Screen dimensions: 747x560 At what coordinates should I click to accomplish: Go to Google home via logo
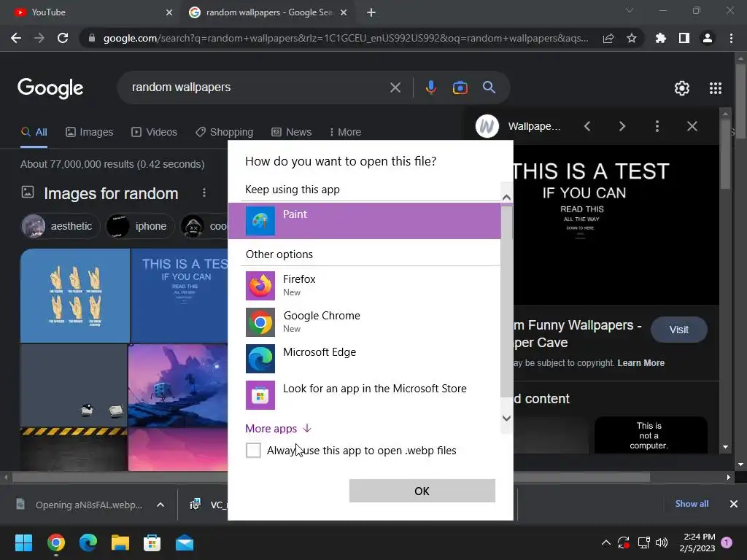click(50, 88)
